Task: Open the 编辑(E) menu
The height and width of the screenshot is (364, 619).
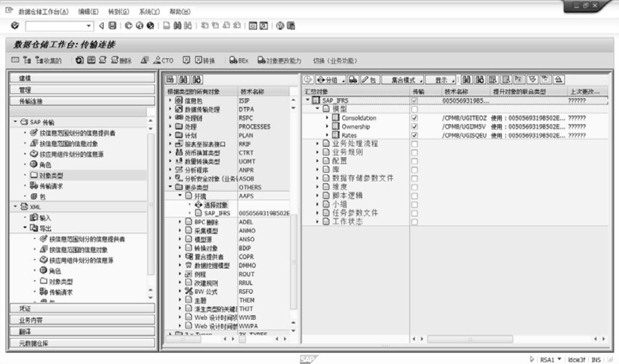Action: pos(88,12)
